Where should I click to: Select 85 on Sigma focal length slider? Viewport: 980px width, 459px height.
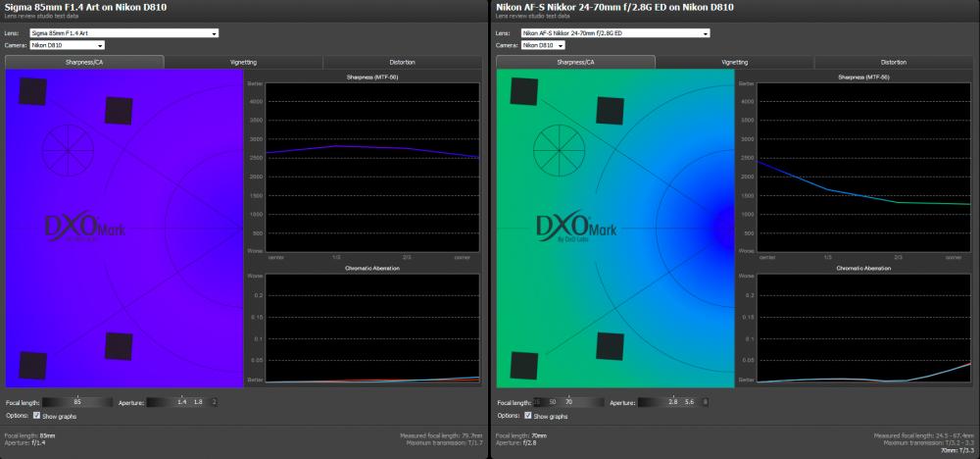pyautogui.click(x=77, y=402)
